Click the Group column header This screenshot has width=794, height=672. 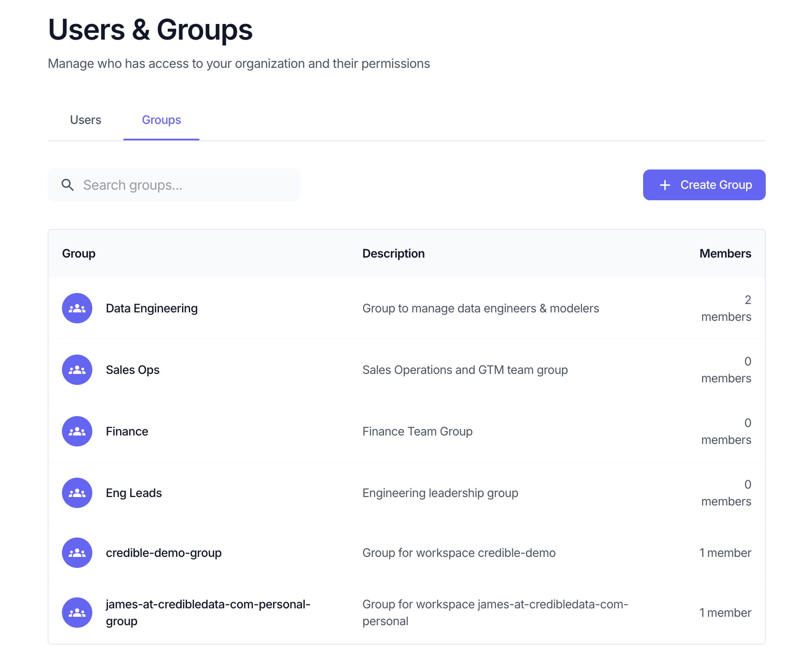79,253
